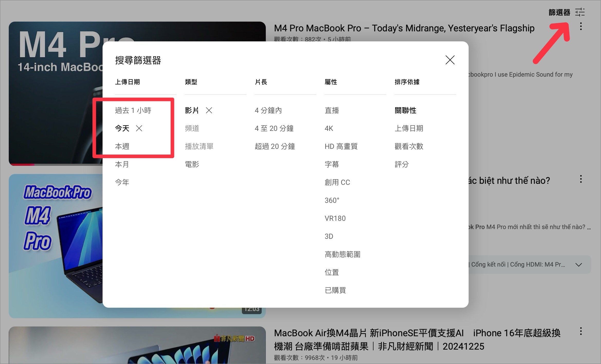The image size is (601, 364).
Task: Select 本週 upload date filter
Action: (122, 146)
